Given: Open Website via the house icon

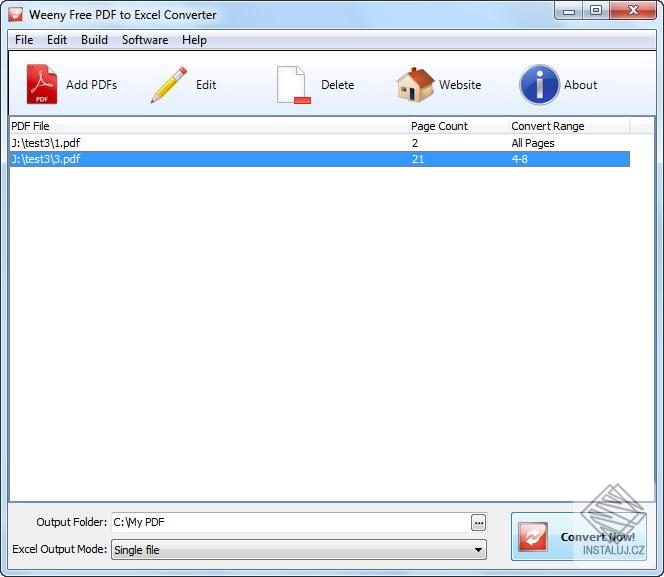Looking at the screenshot, I should point(415,84).
